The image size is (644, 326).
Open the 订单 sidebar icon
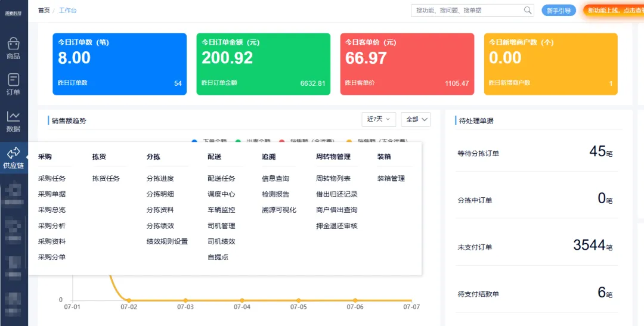(x=14, y=85)
